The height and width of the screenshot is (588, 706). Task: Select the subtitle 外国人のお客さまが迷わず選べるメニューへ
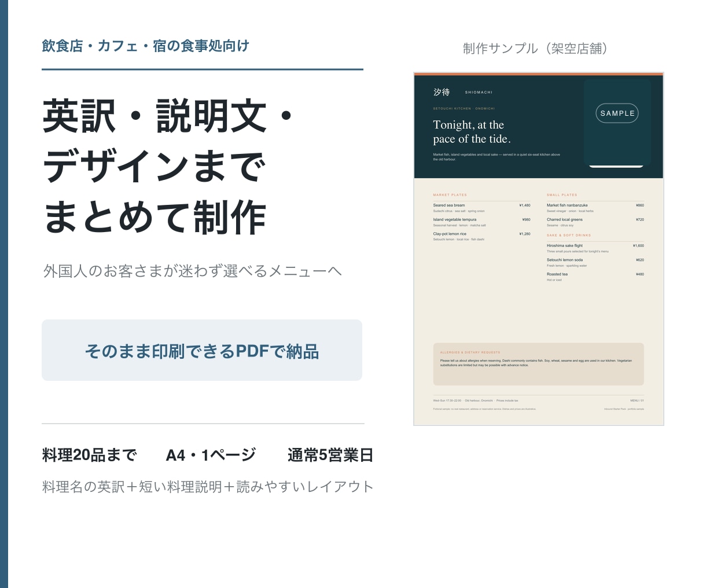[x=193, y=271]
